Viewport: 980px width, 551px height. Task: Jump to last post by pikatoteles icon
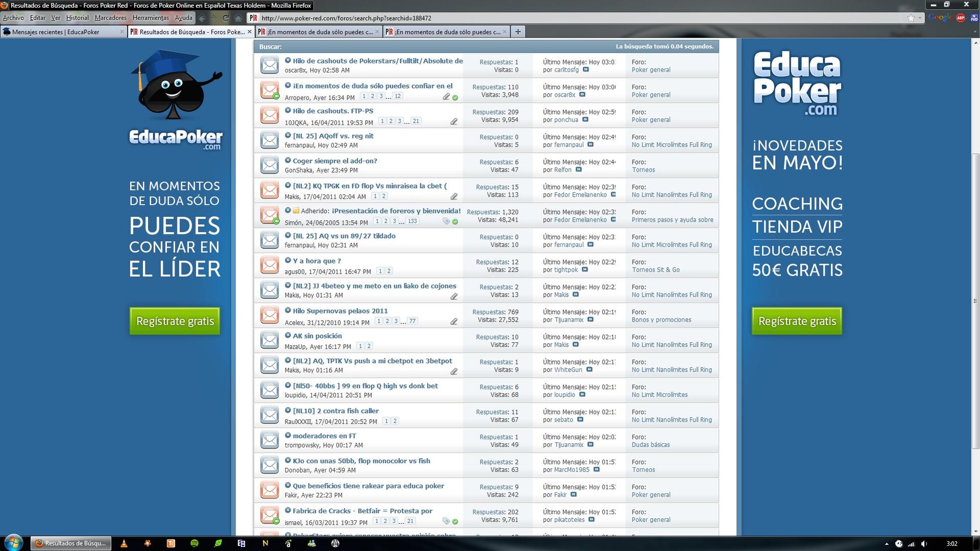pyautogui.click(x=591, y=520)
